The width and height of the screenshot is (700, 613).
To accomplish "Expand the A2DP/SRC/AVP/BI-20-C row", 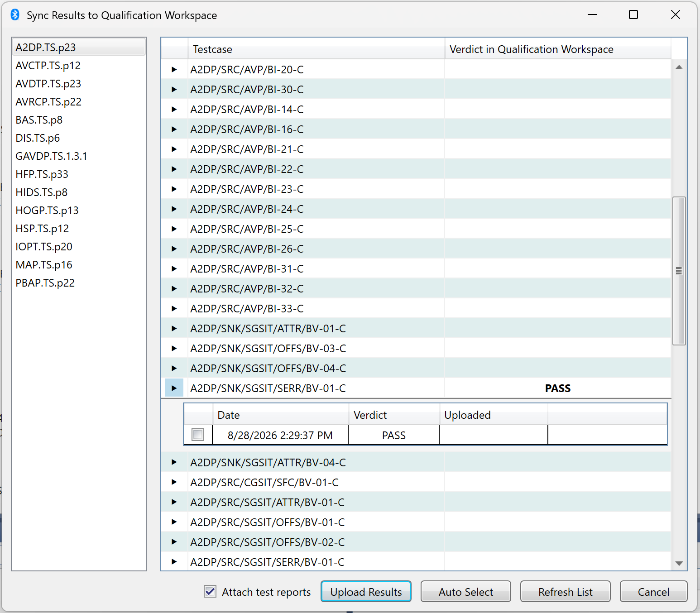I will 174,70.
